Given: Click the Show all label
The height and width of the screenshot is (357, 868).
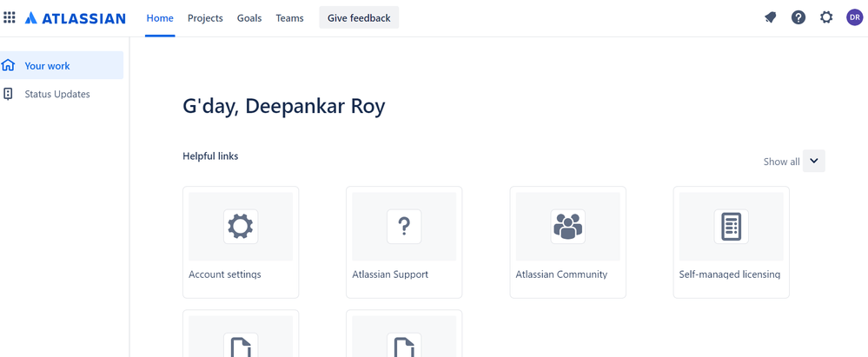Looking at the screenshot, I should pos(782,162).
